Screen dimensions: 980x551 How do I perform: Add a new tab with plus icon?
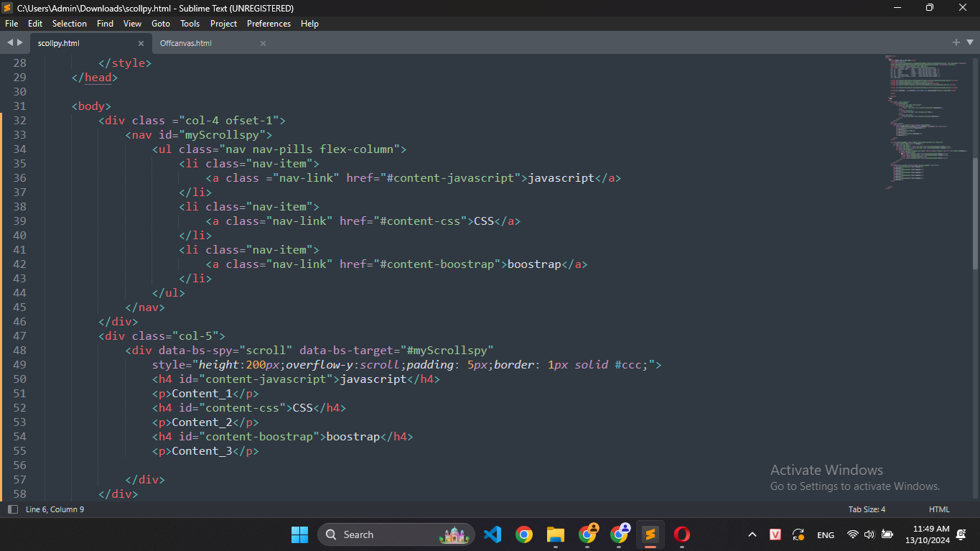coord(956,42)
